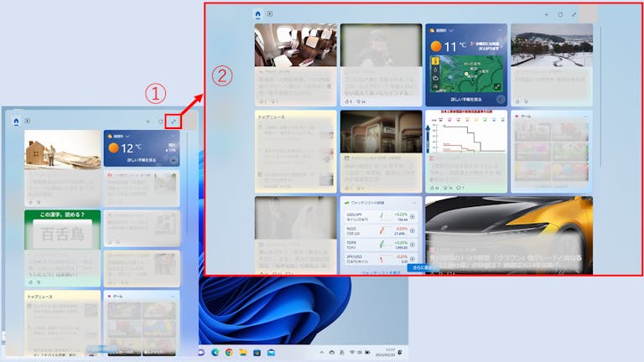
Task: Open options menu on watchlist widget
Action: (x=414, y=203)
